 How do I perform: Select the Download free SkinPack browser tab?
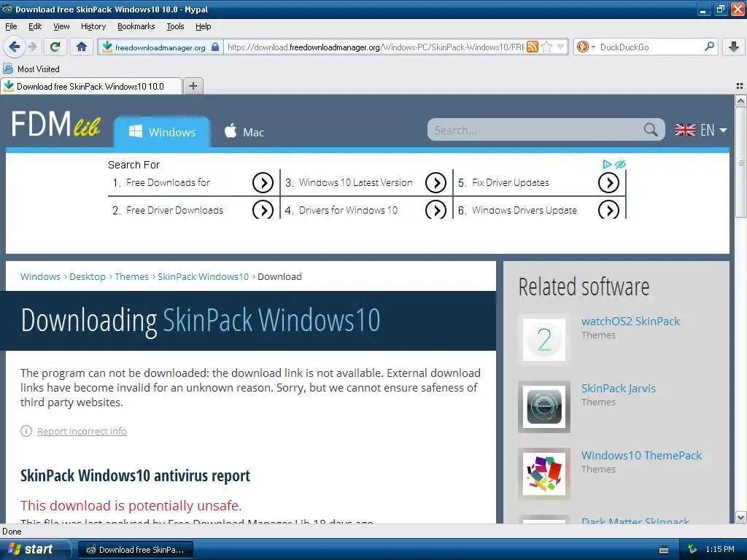point(90,86)
